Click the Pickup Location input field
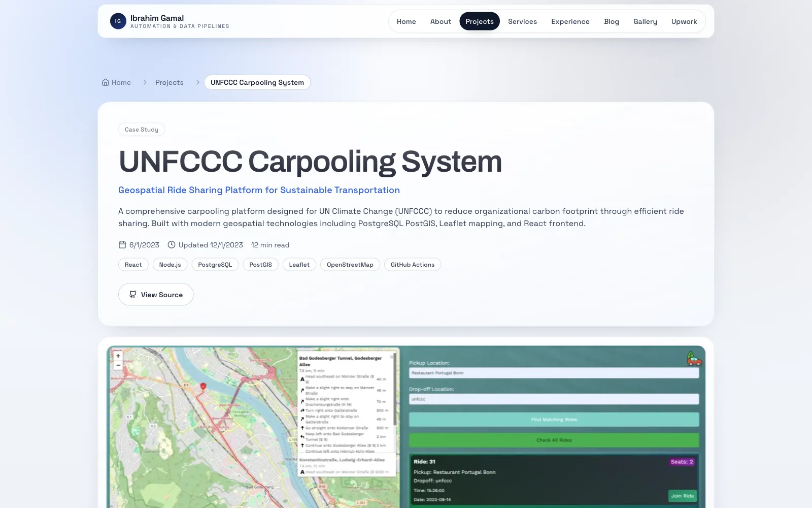This screenshot has height=508, width=812. click(554, 373)
